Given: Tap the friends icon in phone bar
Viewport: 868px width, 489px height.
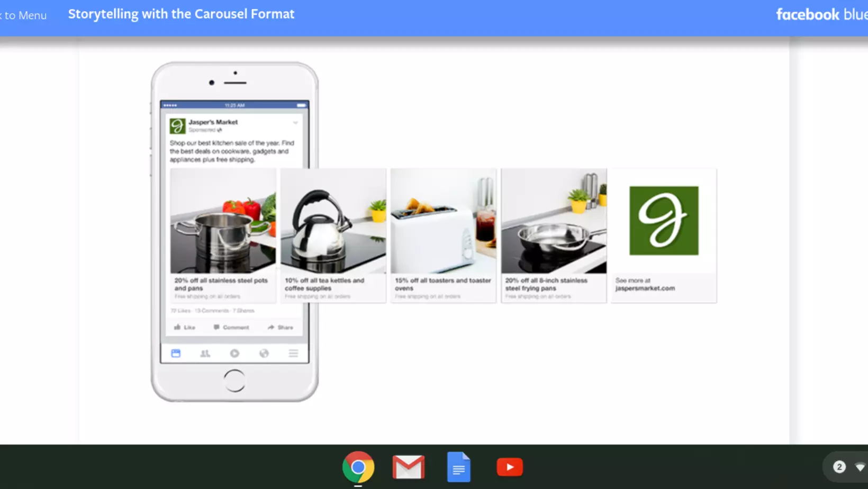Looking at the screenshot, I should [x=205, y=354].
